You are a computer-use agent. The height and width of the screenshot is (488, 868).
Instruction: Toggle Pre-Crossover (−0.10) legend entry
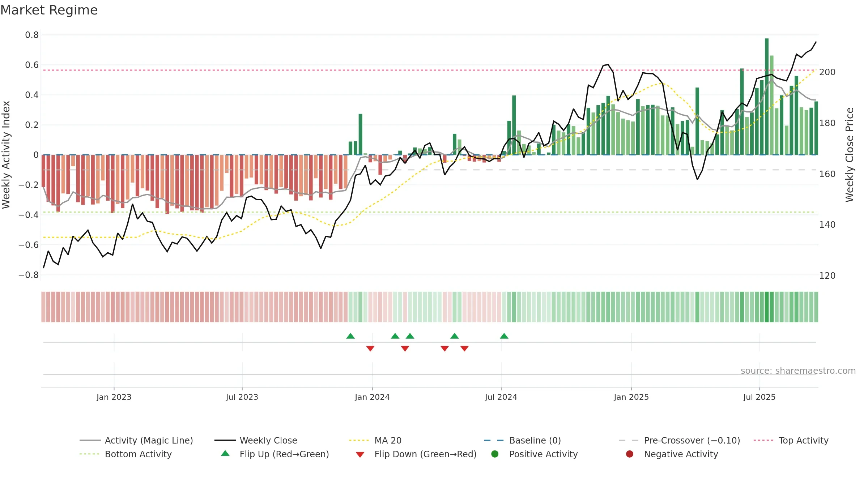click(x=679, y=440)
